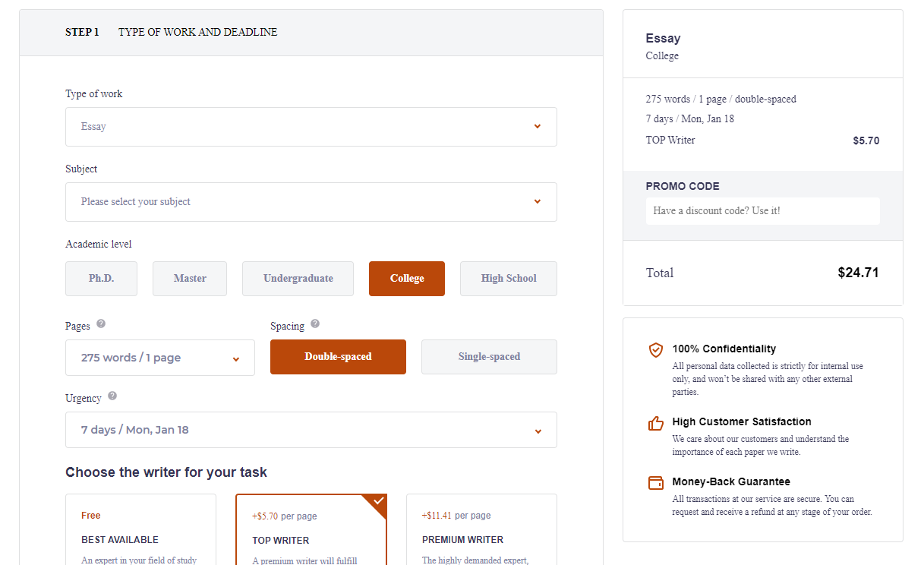Image resolution: width=924 pixels, height=565 pixels.
Task: Click the '275 words / 1 page / double-spaced' summary
Action: (721, 99)
